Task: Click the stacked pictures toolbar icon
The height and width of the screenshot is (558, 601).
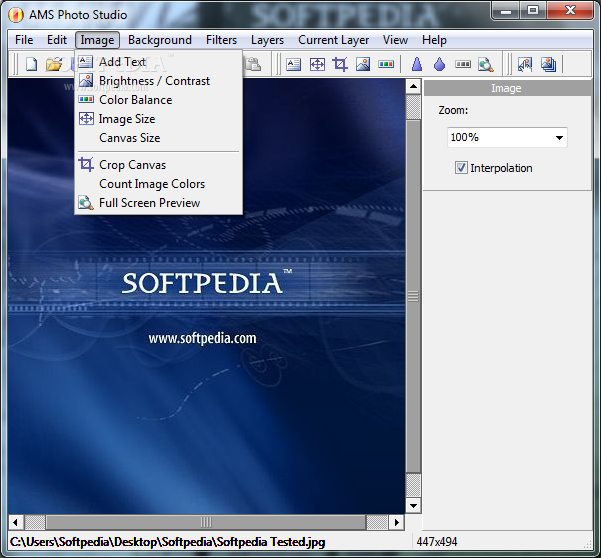Action: 548,64
